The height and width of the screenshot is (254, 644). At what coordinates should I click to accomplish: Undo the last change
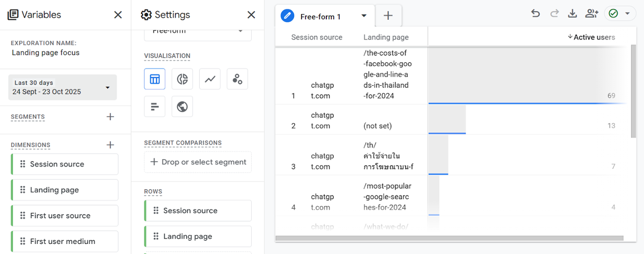tap(535, 14)
